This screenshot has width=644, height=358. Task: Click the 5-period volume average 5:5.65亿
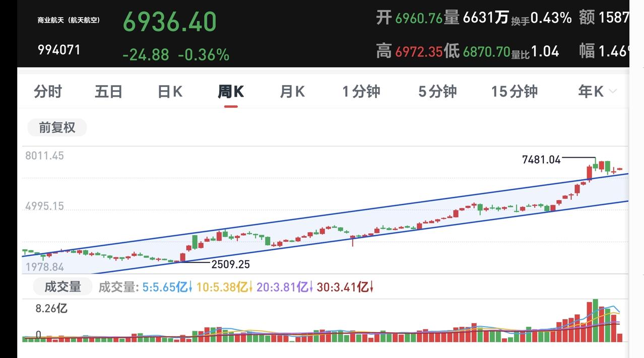(167, 288)
